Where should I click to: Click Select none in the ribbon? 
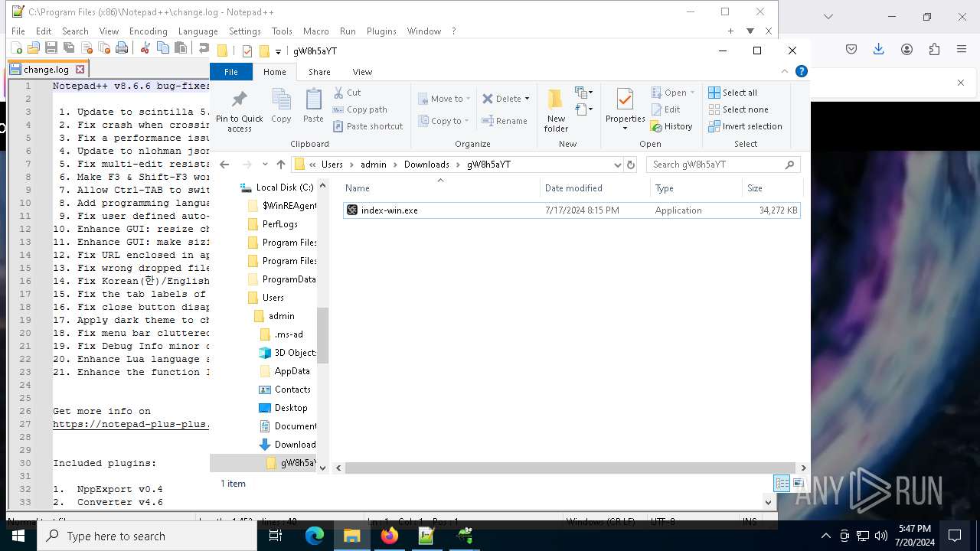click(737, 109)
